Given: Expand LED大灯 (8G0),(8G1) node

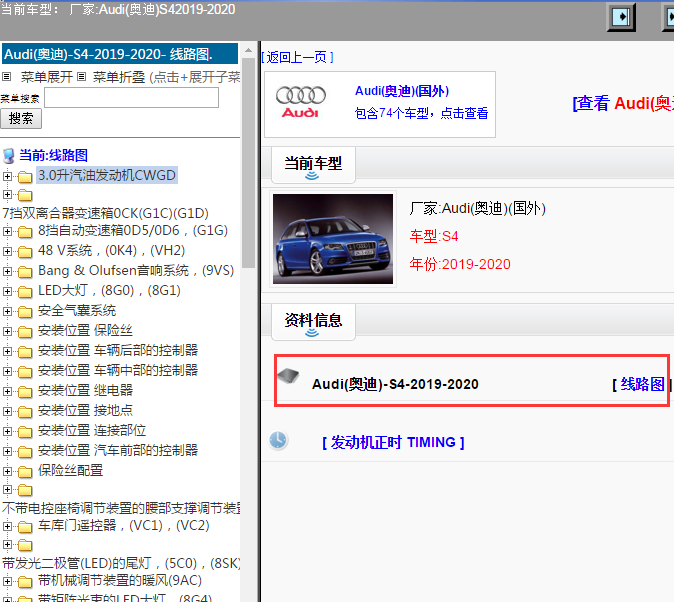Looking at the screenshot, I should coord(7,291).
